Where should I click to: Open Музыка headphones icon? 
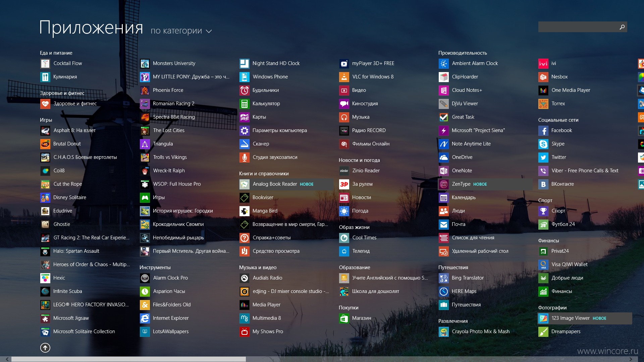[x=344, y=117]
